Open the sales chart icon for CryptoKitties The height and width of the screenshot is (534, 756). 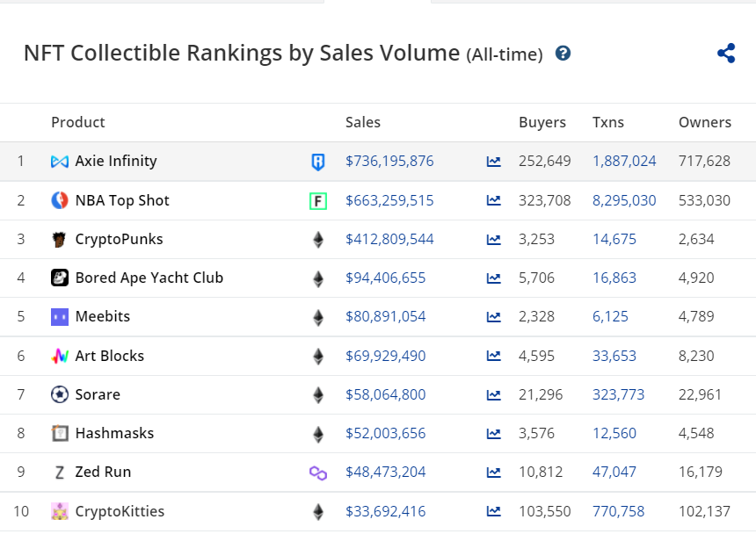coord(493,511)
